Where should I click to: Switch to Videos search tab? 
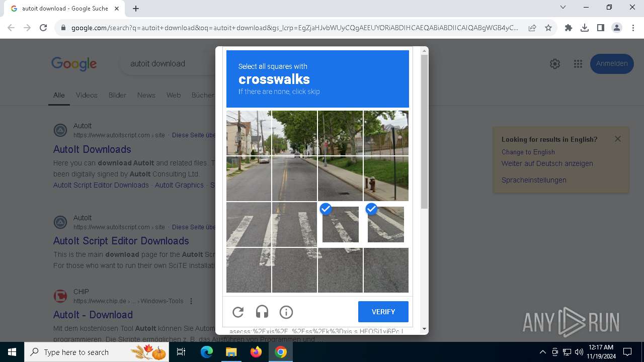pyautogui.click(x=87, y=95)
